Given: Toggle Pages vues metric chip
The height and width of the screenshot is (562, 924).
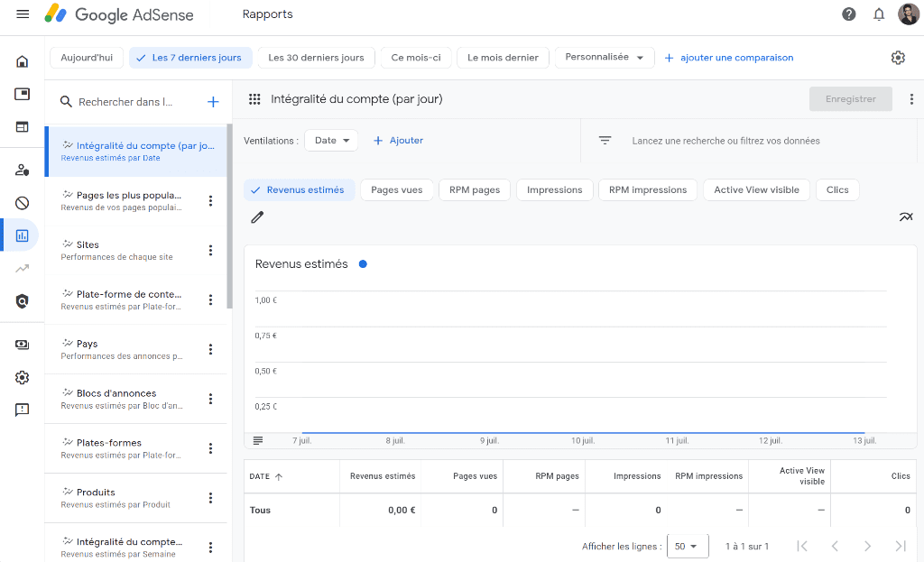Looking at the screenshot, I should click(397, 189).
